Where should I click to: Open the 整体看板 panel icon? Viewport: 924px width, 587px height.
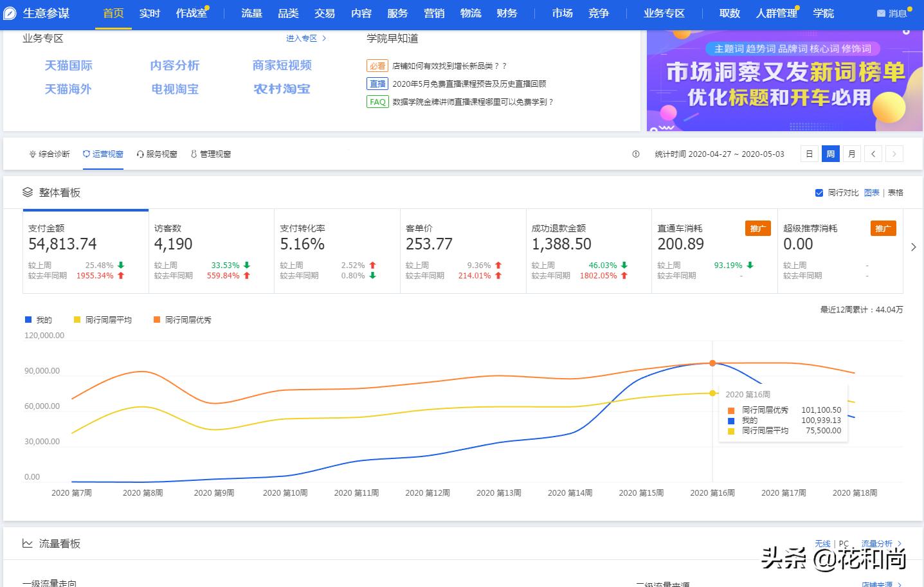coord(27,192)
